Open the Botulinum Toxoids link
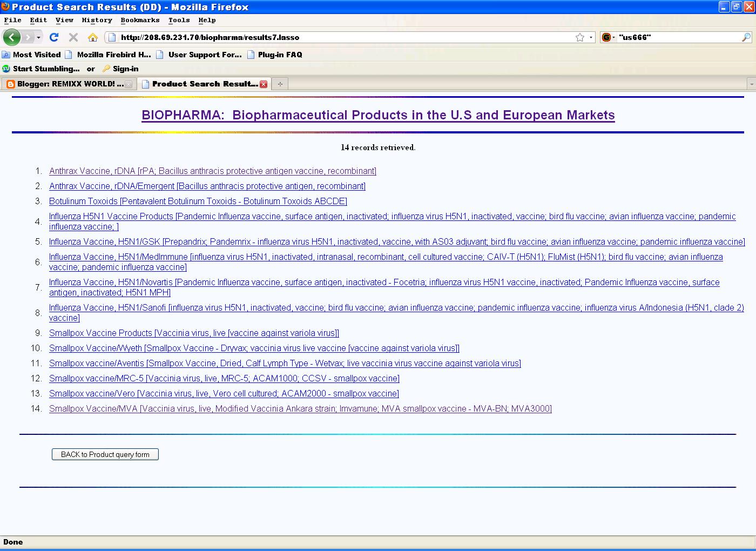The image size is (756, 551). pos(198,201)
